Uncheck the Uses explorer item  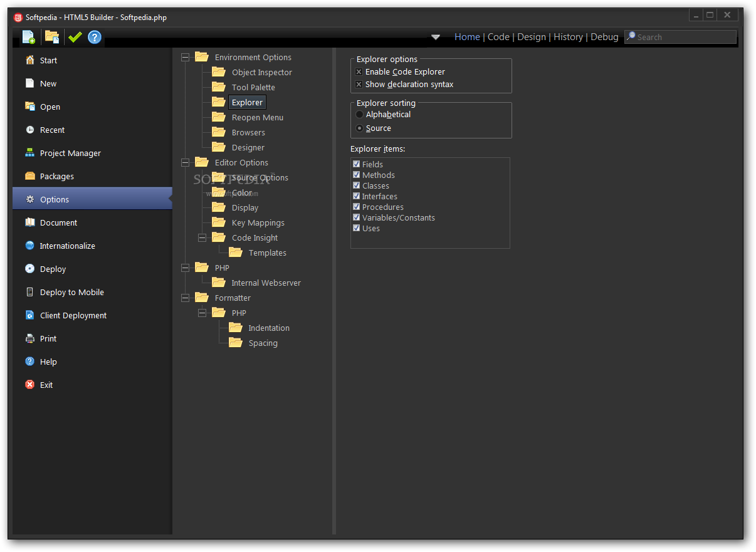click(357, 228)
